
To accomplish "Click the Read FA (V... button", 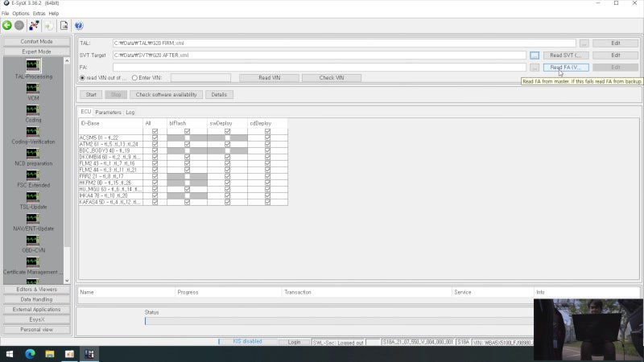I will pos(566,68).
